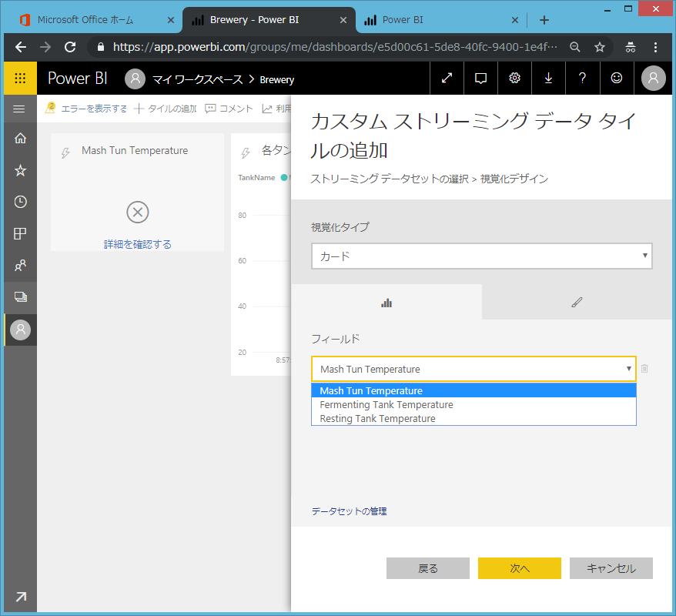Click the error circle icon on Mash Tun tile

pyautogui.click(x=138, y=212)
